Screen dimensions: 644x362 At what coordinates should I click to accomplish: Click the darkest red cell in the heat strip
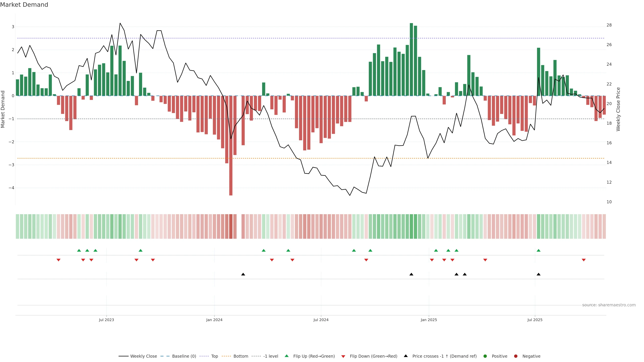(231, 226)
